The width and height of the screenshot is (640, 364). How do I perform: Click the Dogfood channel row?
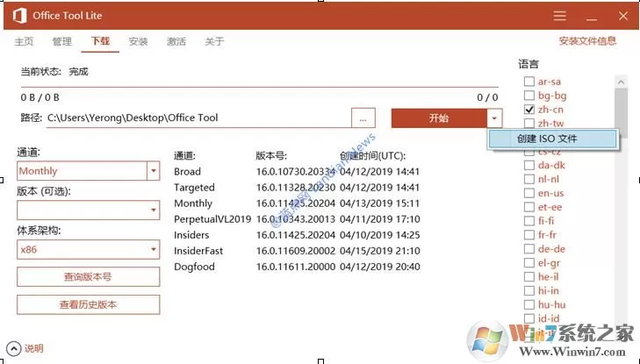click(x=297, y=267)
